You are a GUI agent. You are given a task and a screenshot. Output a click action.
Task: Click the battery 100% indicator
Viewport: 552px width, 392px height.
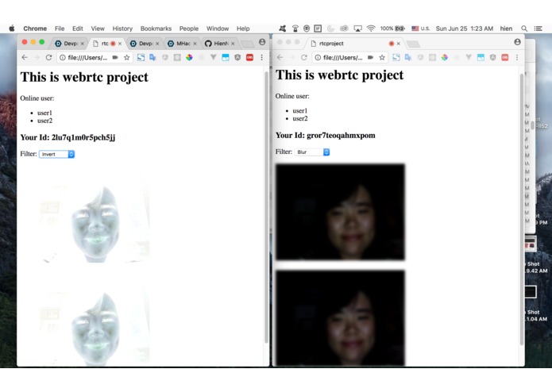(x=392, y=29)
